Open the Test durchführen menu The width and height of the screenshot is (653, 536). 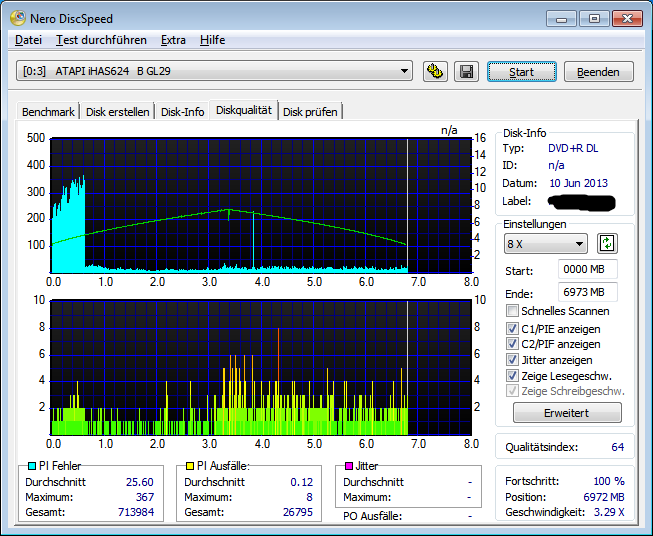(x=101, y=40)
